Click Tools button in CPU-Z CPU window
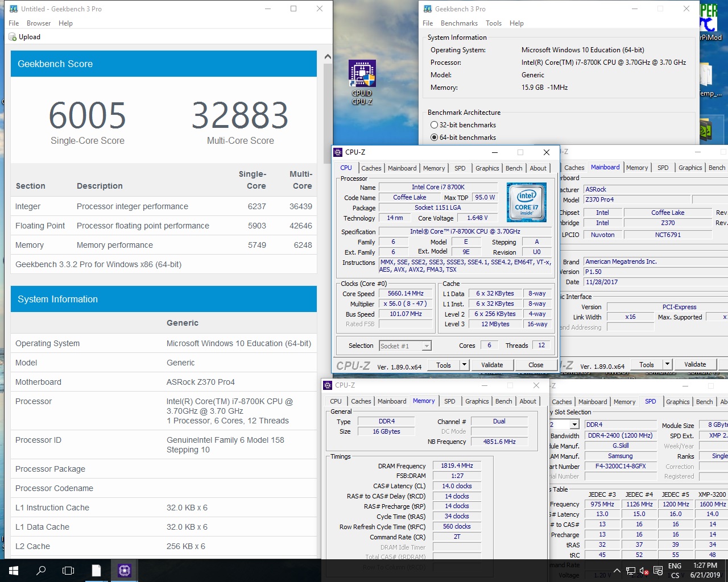The height and width of the screenshot is (582, 728). coord(444,365)
